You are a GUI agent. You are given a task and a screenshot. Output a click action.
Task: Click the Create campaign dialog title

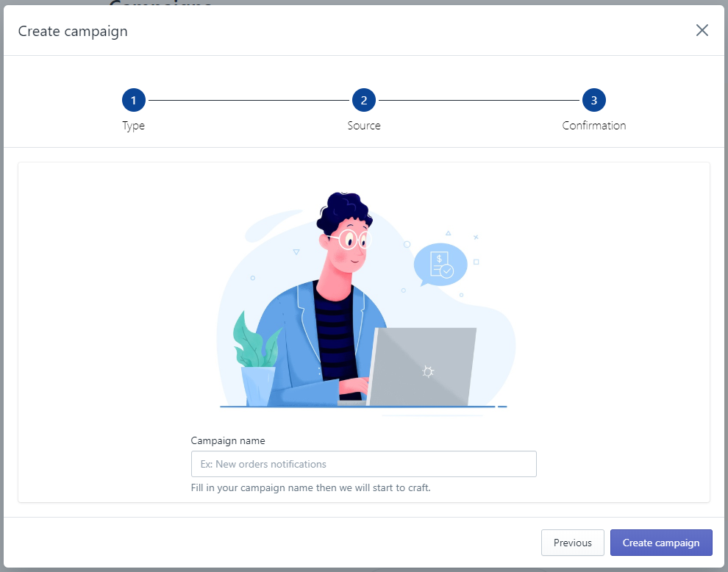click(73, 31)
